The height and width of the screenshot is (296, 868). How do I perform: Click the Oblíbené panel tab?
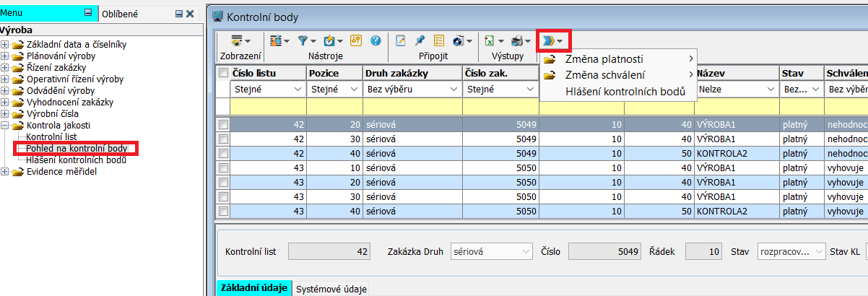[x=120, y=14]
